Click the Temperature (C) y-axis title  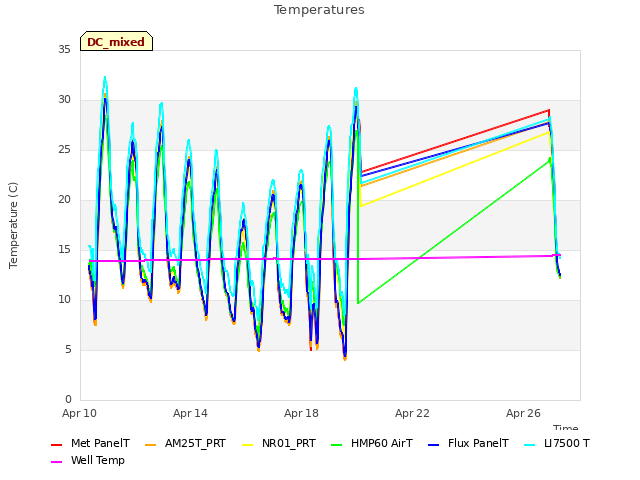click(x=13, y=225)
